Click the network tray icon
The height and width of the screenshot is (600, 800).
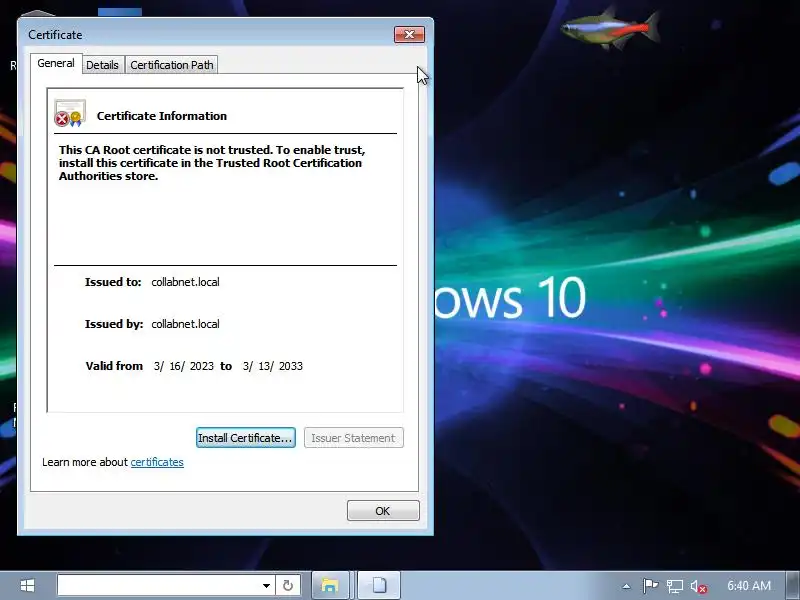[x=674, y=586]
